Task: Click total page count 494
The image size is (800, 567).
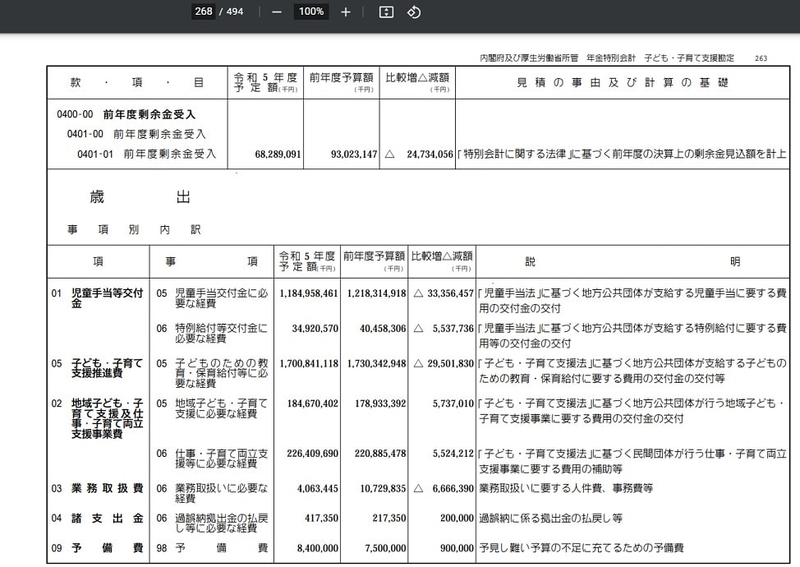Action: [x=235, y=11]
